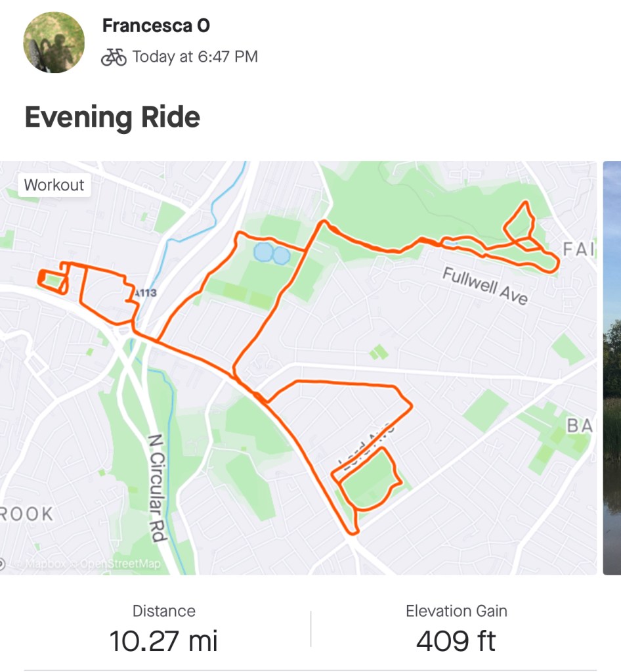Open the lake photo thumbnail beside map
This screenshot has height=672, width=621.
pos(612,368)
